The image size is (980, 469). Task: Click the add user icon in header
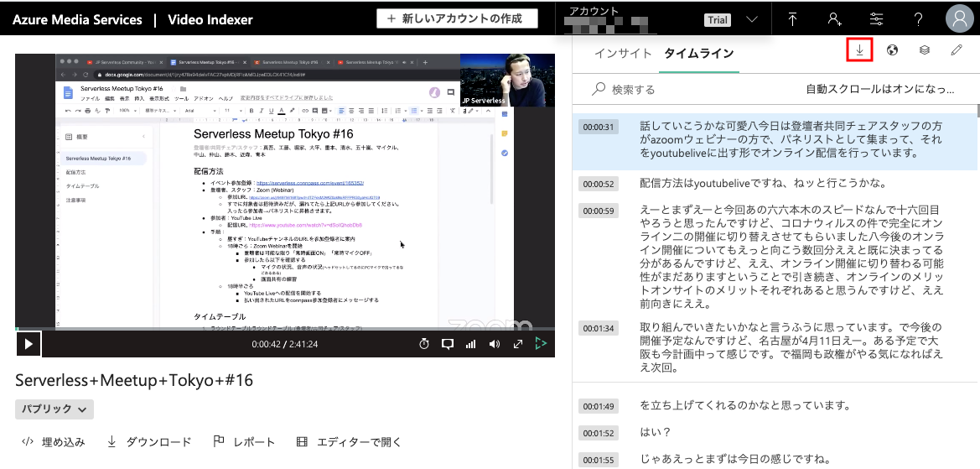pyautogui.click(x=834, y=18)
